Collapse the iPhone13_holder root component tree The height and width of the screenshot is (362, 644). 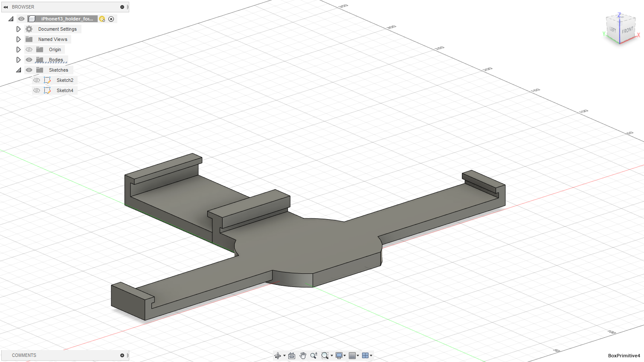coord(11,19)
